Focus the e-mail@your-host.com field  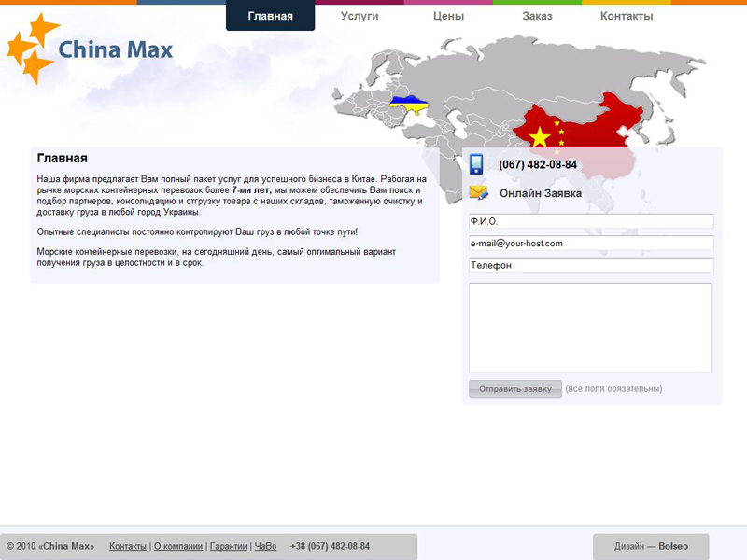tap(591, 243)
